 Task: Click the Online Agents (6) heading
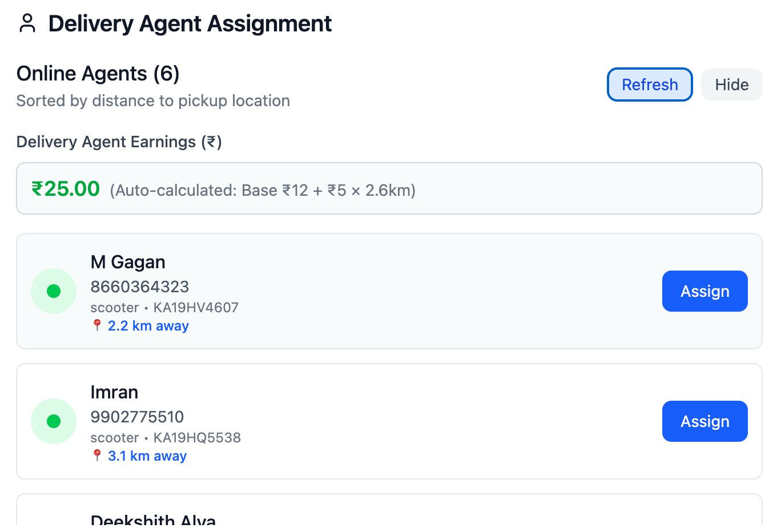(98, 74)
